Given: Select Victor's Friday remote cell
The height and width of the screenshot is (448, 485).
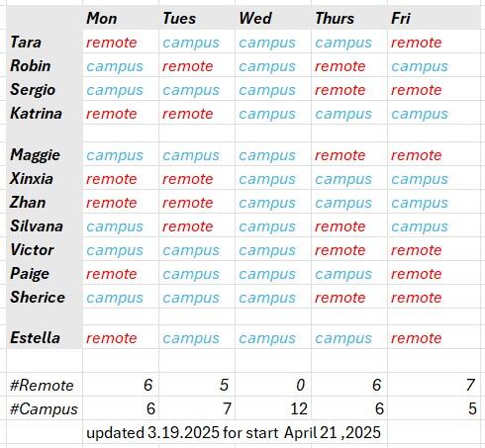Looking at the screenshot, I should coord(435,249).
